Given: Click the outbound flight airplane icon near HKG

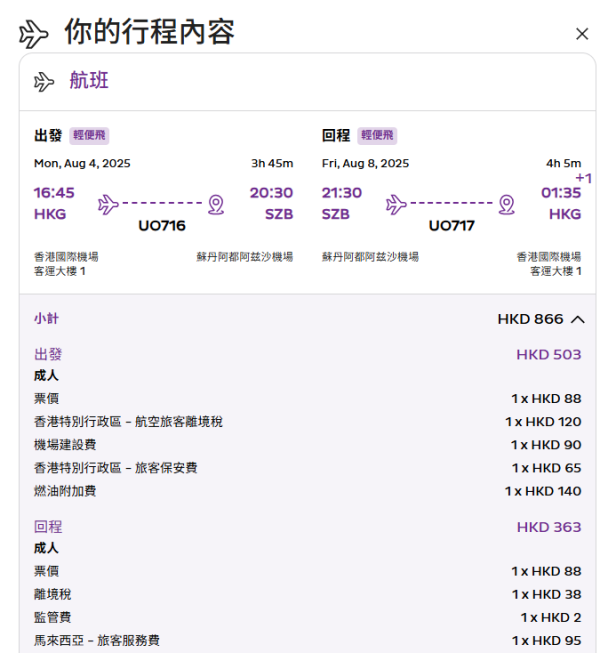Looking at the screenshot, I should click(108, 204).
